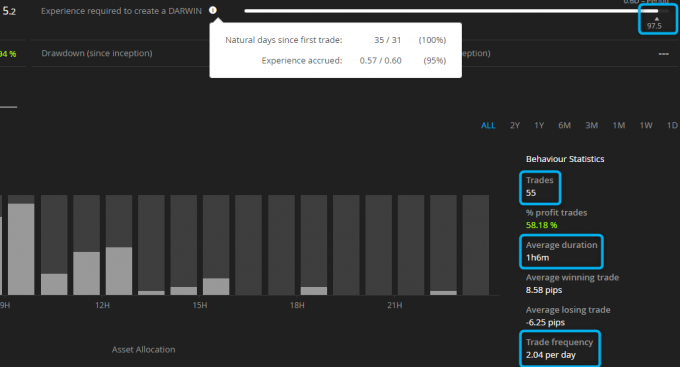Click the 21H axis label

tap(394, 305)
